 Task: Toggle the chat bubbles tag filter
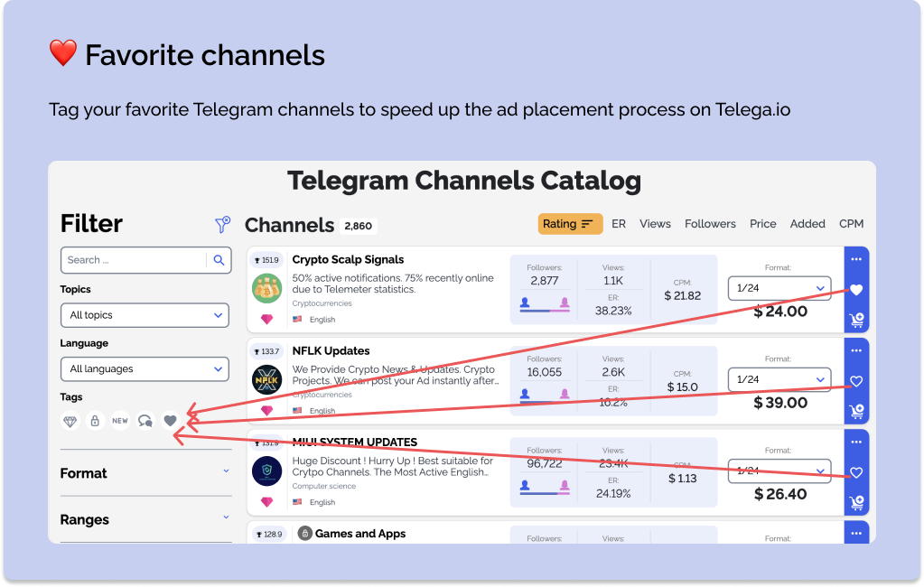[145, 421]
